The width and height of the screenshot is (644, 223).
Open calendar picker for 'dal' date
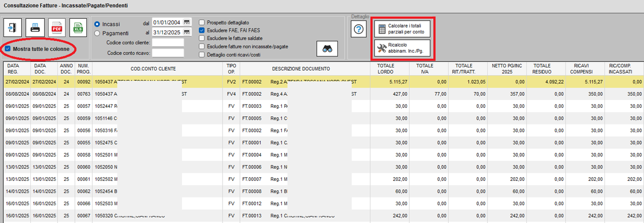click(x=187, y=22)
